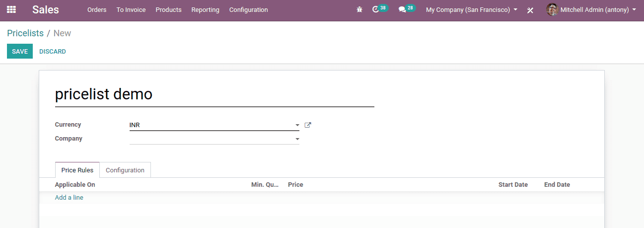
Task: Click Mitchell Admin avatar picture
Action: pyautogui.click(x=552, y=9)
